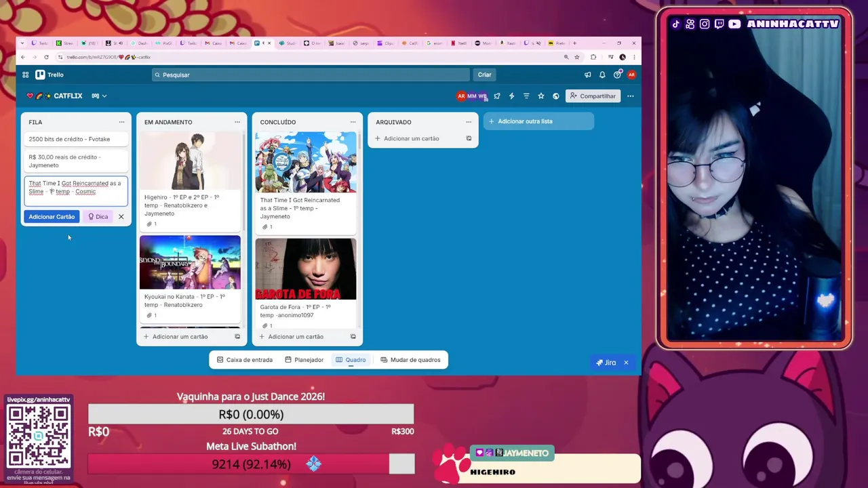Select the Quadro view tab

point(351,360)
